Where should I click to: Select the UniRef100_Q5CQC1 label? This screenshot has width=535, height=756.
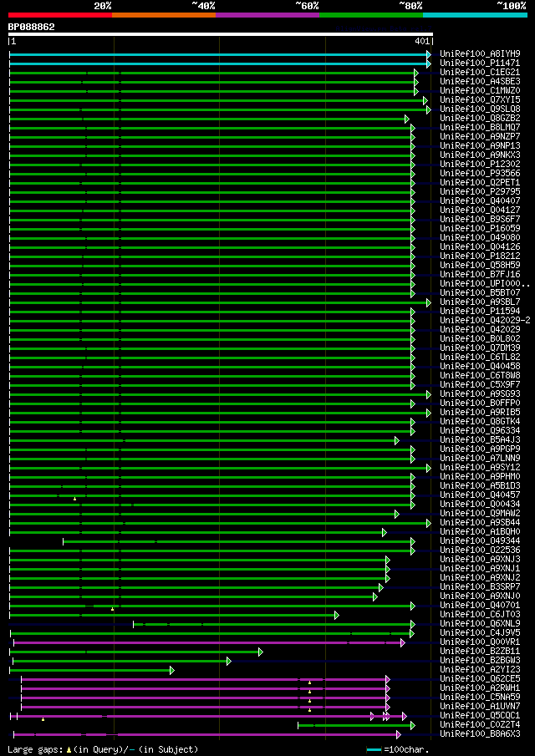pyautogui.click(x=480, y=716)
